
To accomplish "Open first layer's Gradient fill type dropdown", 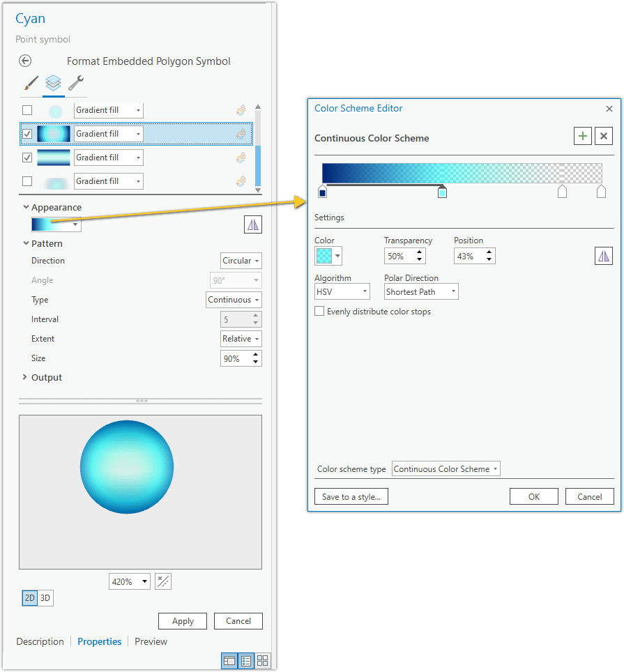I will tap(109, 110).
